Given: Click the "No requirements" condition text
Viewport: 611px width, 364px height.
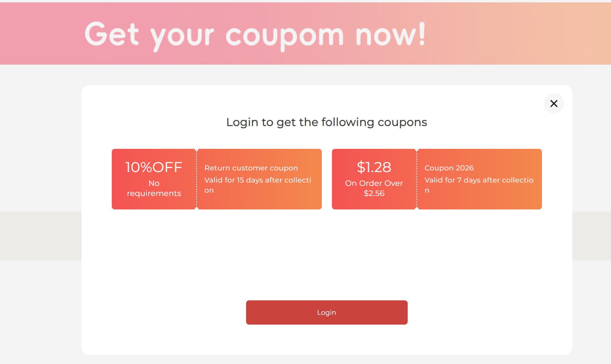Looking at the screenshot, I should pyautogui.click(x=154, y=188).
